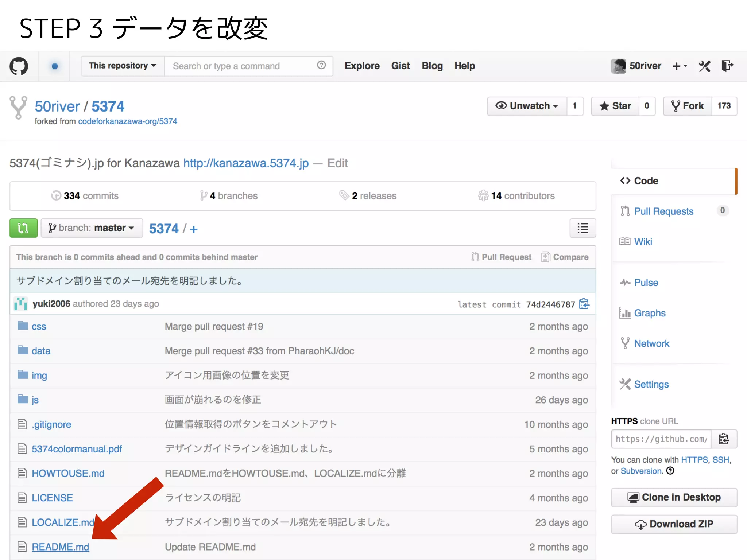
Task: View the 334 commits history
Action: [85, 196]
